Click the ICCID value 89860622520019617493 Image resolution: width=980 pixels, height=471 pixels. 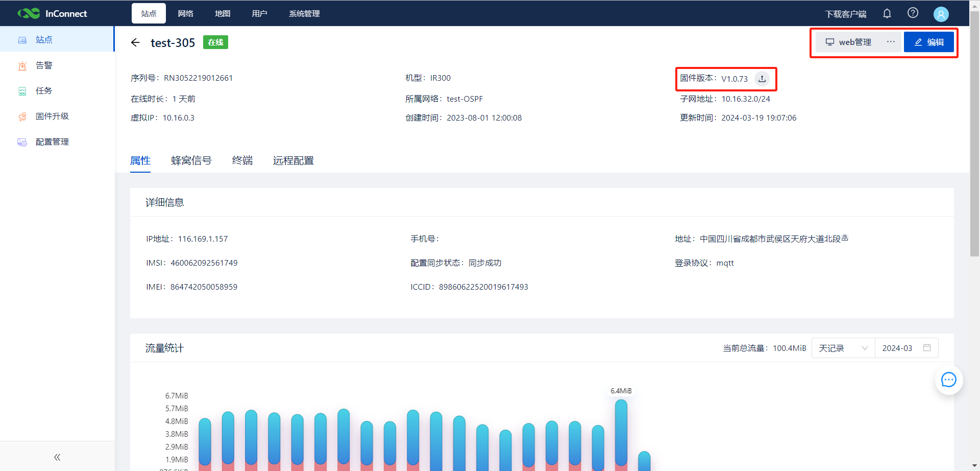pos(483,287)
